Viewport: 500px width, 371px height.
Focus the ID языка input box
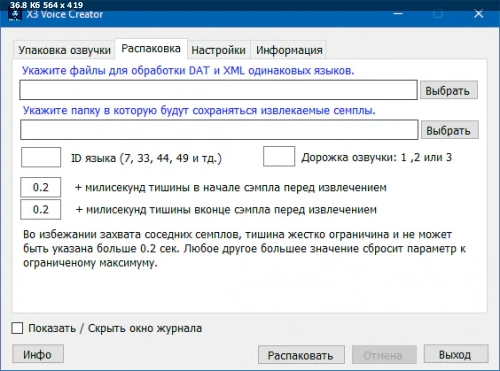click(41, 157)
